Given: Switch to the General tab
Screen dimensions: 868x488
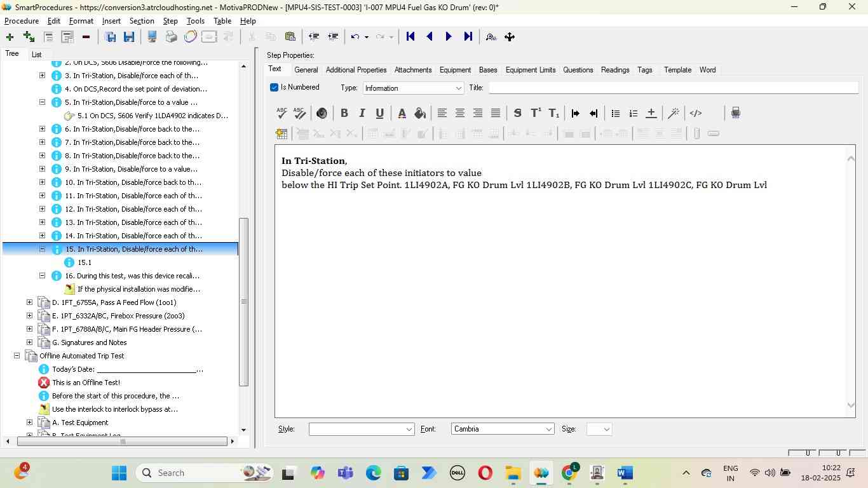Looking at the screenshot, I should [x=306, y=70].
